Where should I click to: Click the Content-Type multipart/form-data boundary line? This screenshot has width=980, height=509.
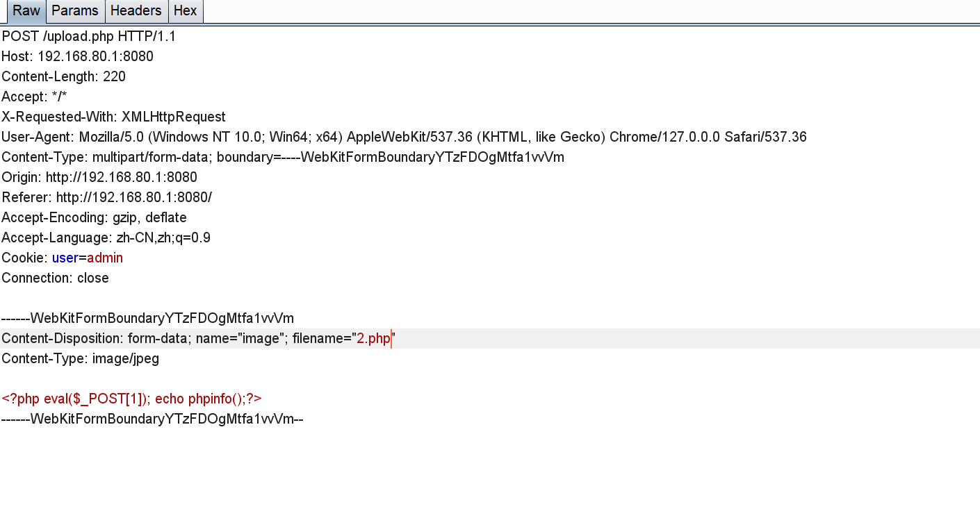click(283, 157)
